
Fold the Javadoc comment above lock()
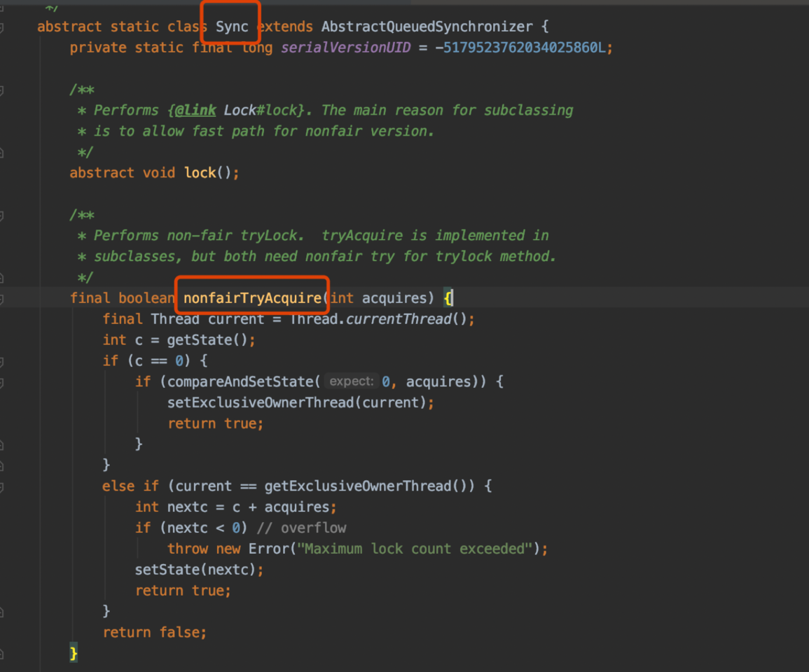tap(2, 90)
